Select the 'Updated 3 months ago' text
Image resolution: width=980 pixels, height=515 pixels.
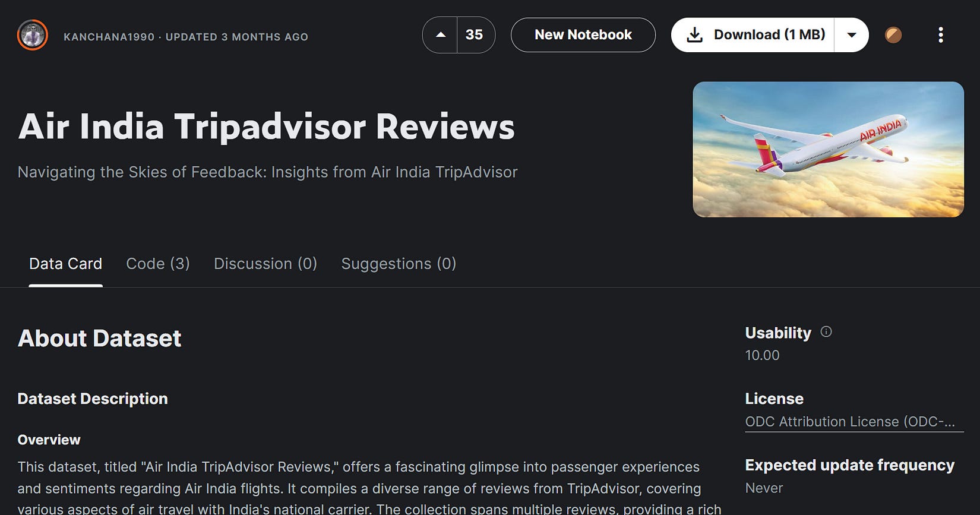click(237, 37)
